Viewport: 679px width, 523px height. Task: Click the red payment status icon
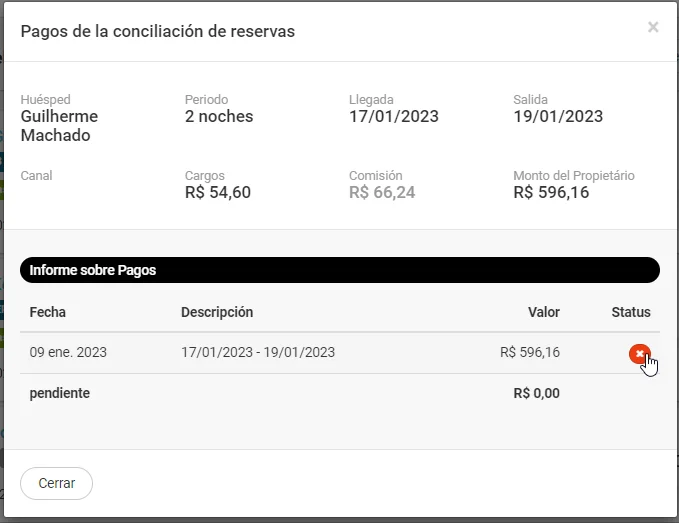[x=639, y=353]
